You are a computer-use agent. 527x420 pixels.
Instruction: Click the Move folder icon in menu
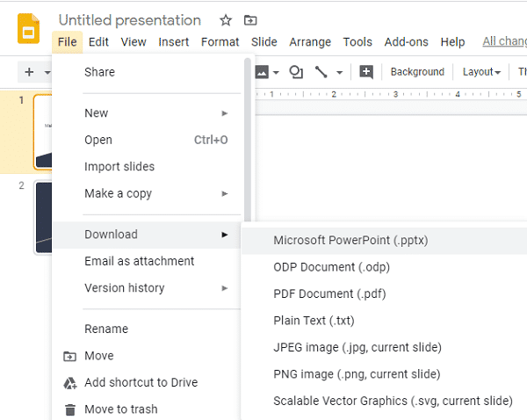pyautogui.click(x=70, y=356)
